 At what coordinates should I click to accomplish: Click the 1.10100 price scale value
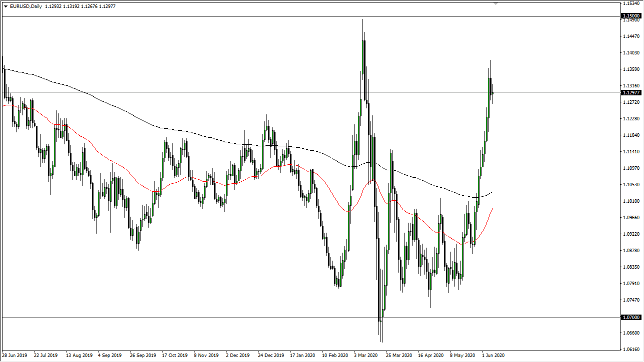point(631,201)
